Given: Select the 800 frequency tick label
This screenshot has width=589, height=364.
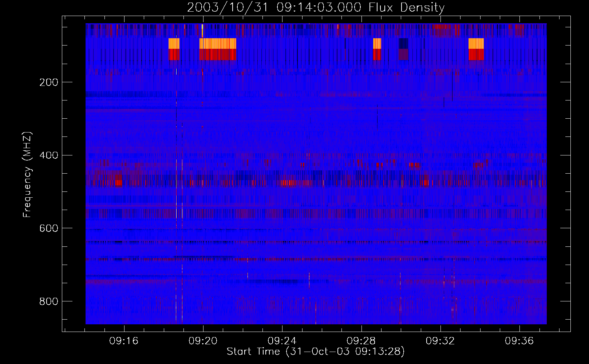Looking at the screenshot, I should coord(49,301).
